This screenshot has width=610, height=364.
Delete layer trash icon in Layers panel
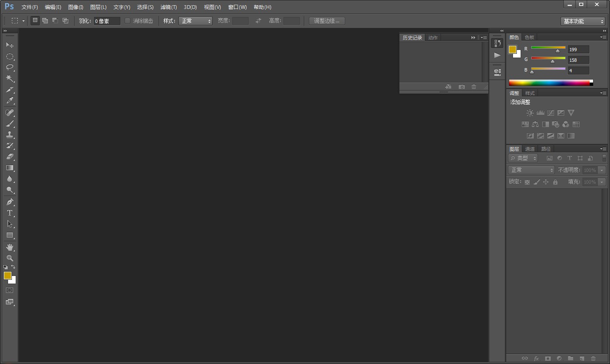point(593,358)
